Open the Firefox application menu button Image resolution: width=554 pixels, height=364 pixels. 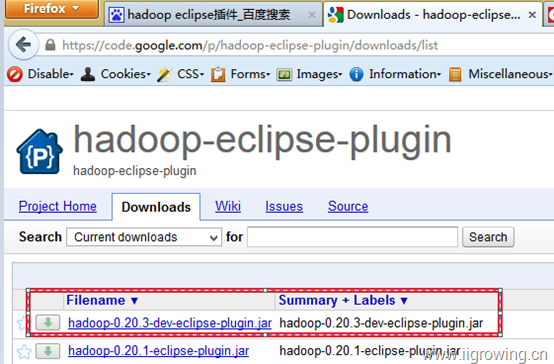pos(52,8)
